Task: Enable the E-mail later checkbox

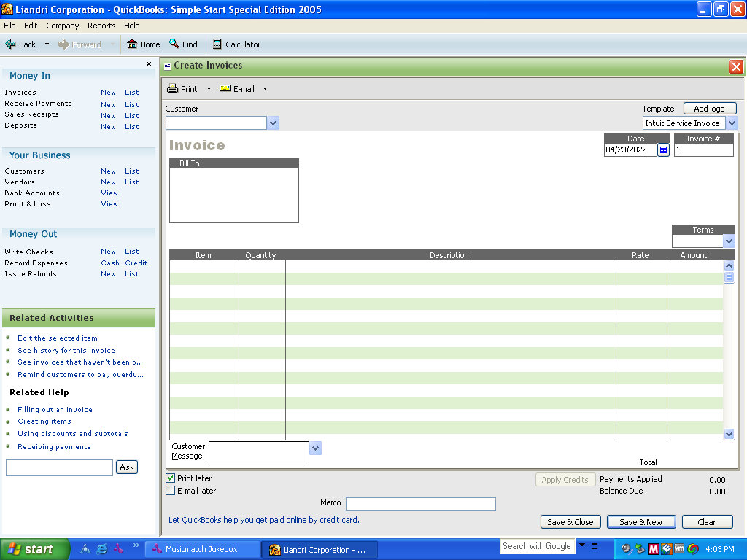Action: (171, 491)
